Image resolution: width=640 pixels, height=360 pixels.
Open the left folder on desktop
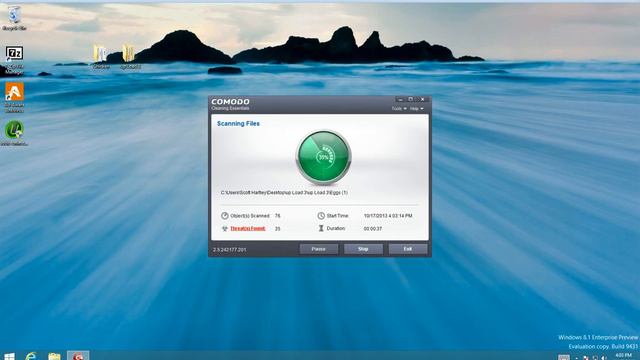100,57
